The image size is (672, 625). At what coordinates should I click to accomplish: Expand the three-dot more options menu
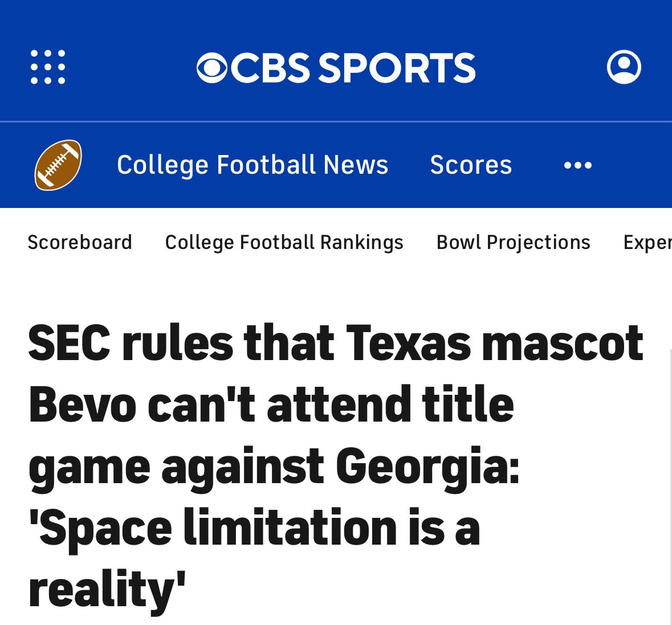point(577,165)
